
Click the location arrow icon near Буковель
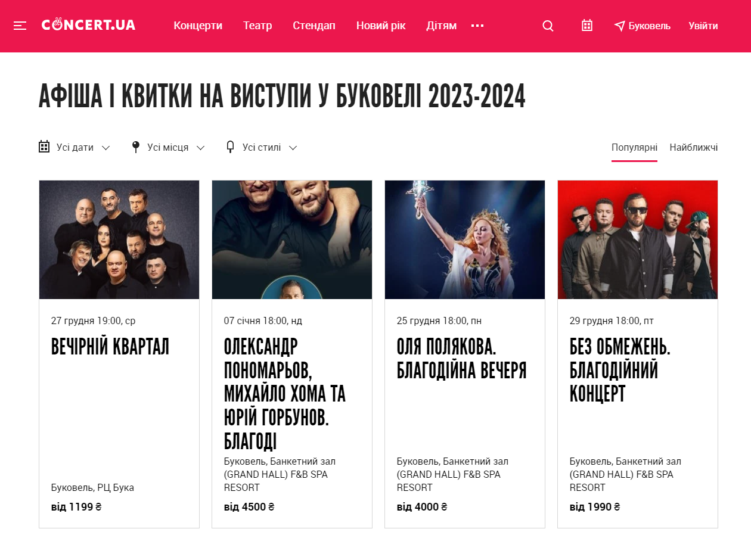(x=620, y=26)
